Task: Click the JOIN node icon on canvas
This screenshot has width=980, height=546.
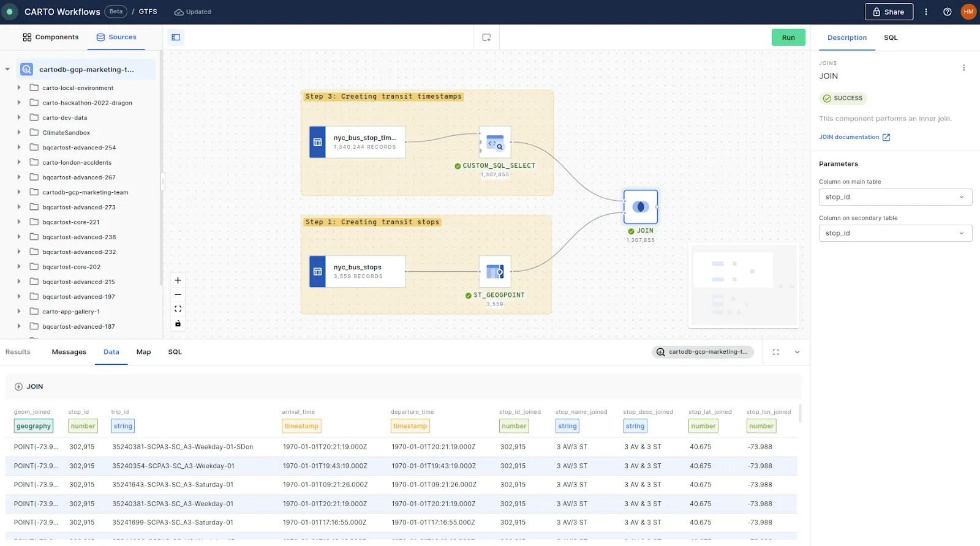Action: click(640, 207)
